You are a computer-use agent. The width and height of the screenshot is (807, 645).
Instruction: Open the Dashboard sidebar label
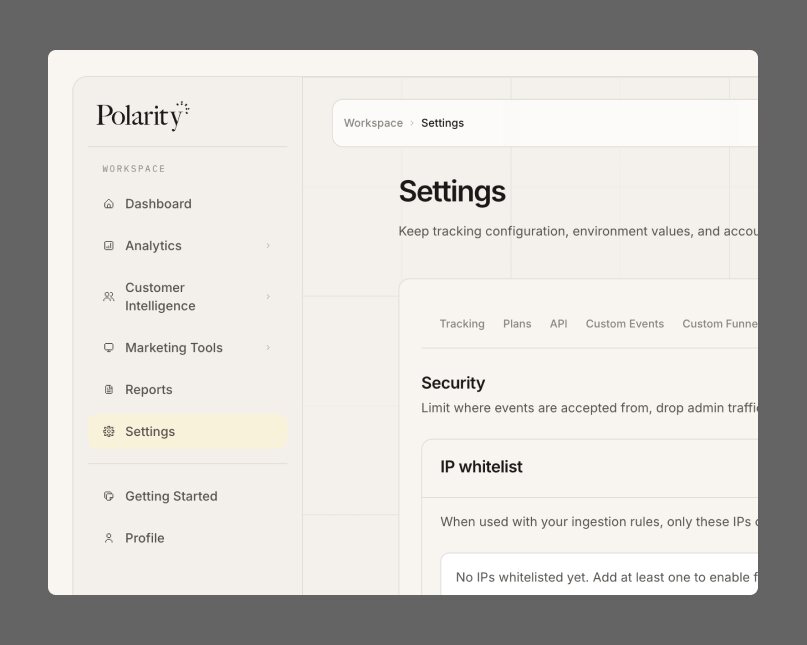(158, 204)
